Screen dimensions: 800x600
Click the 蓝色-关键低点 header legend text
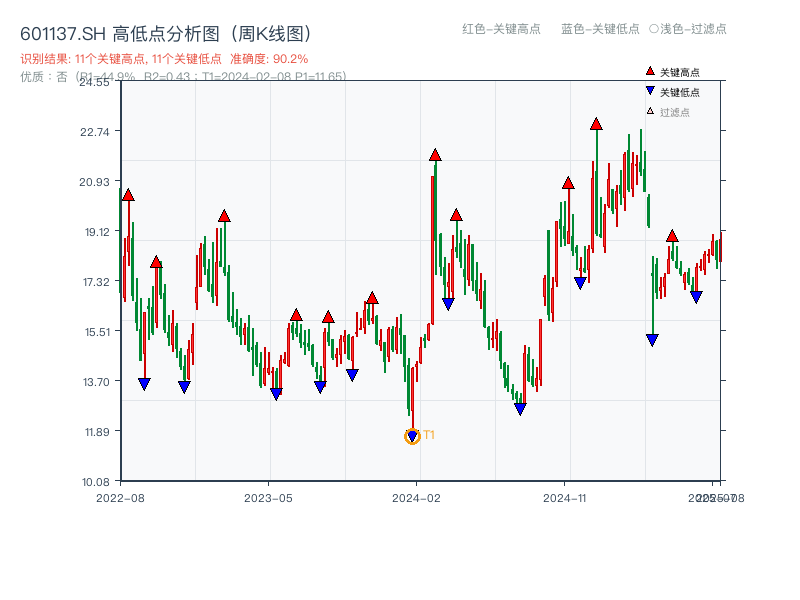[x=600, y=29]
